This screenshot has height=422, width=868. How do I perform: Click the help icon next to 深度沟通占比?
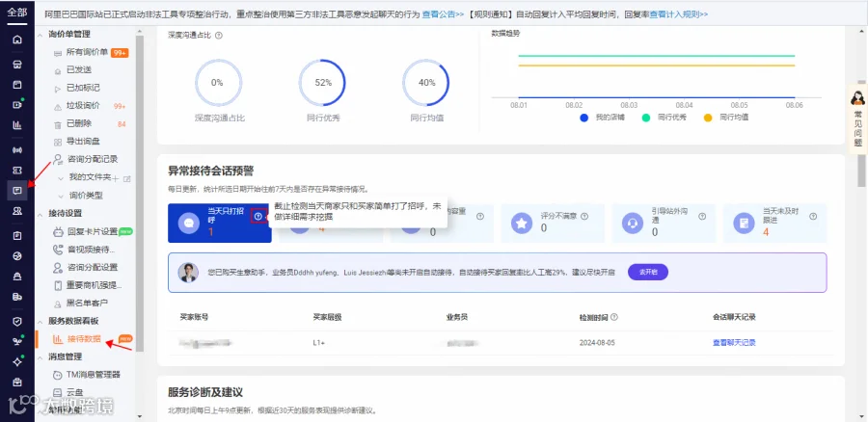pyautogui.click(x=219, y=35)
